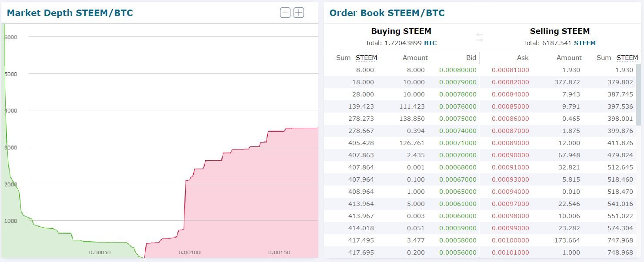Click the Buying STEEM section heading
The image size is (644, 262).
pos(400,31)
